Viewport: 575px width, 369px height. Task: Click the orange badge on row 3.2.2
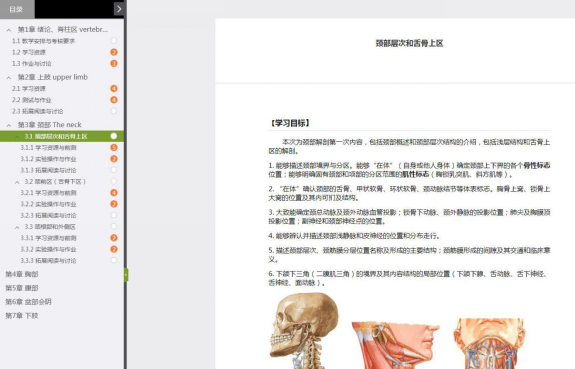114,204
